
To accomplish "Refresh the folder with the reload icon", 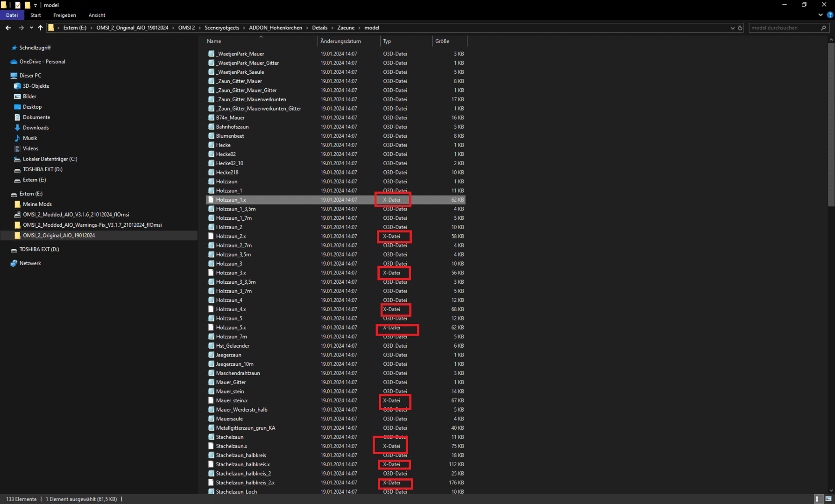I will pos(740,28).
